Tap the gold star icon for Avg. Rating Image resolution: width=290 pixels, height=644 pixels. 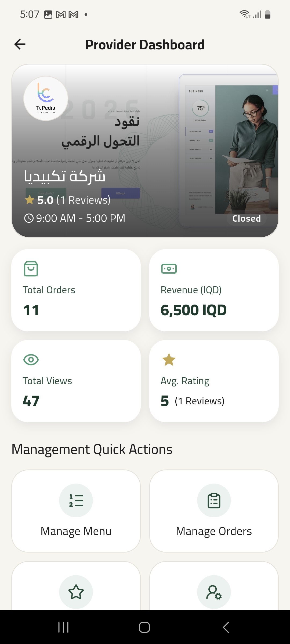pos(169,360)
